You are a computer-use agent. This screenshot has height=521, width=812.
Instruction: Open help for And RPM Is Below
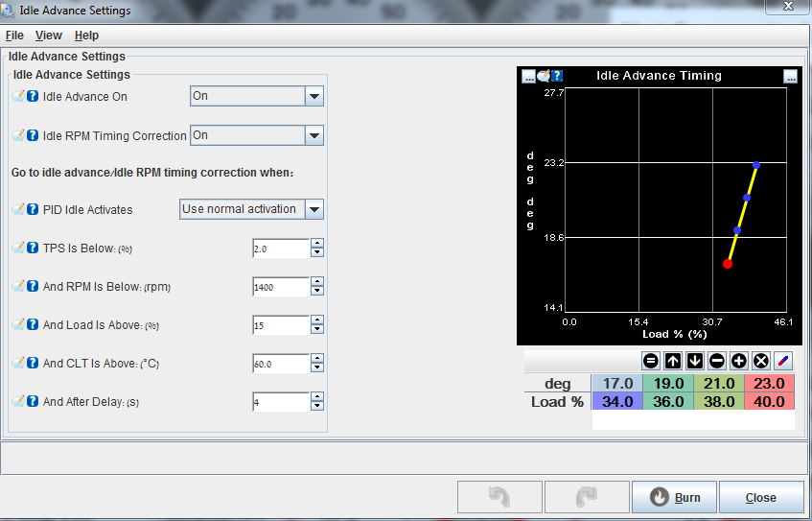[32, 286]
